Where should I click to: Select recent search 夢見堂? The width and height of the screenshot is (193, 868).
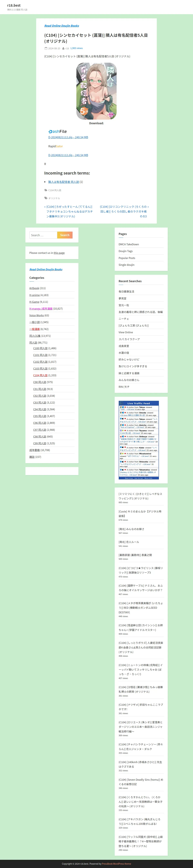(x=122, y=298)
